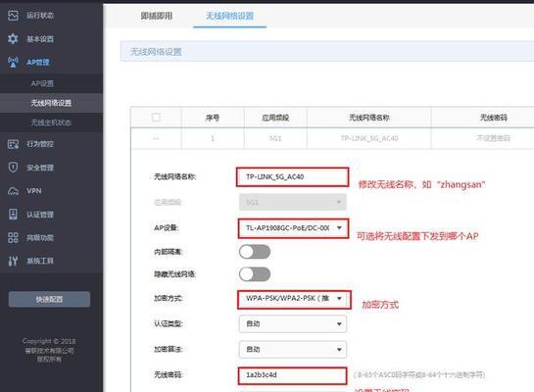Open the 加密方式 WPA-PSK/WPA2-PSK dropdown

pyautogui.click(x=294, y=299)
